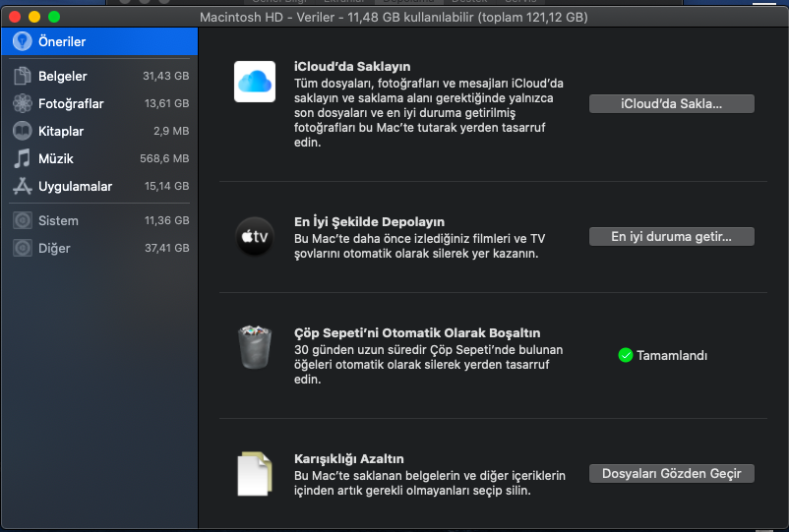Open the Belgeler category in sidebar
This screenshot has height=532, width=789.
coord(99,76)
